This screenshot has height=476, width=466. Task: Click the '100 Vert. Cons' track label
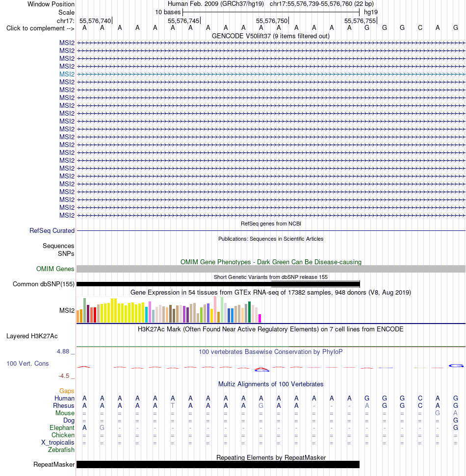pyautogui.click(x=27, y=364)
